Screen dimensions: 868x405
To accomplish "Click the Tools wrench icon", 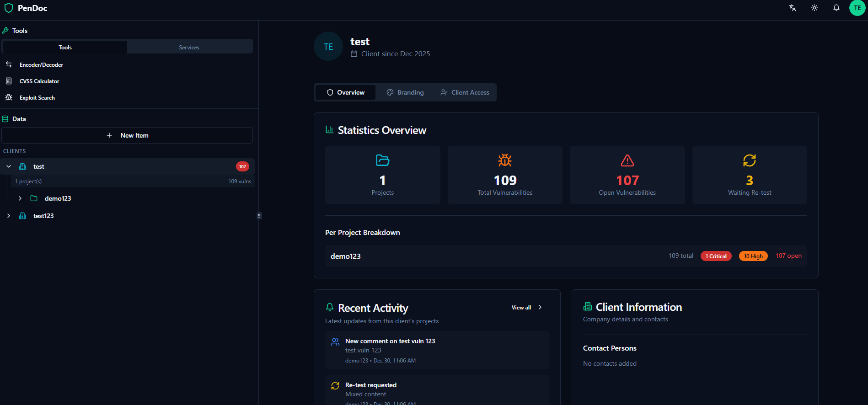I will [x=5, y=31].
